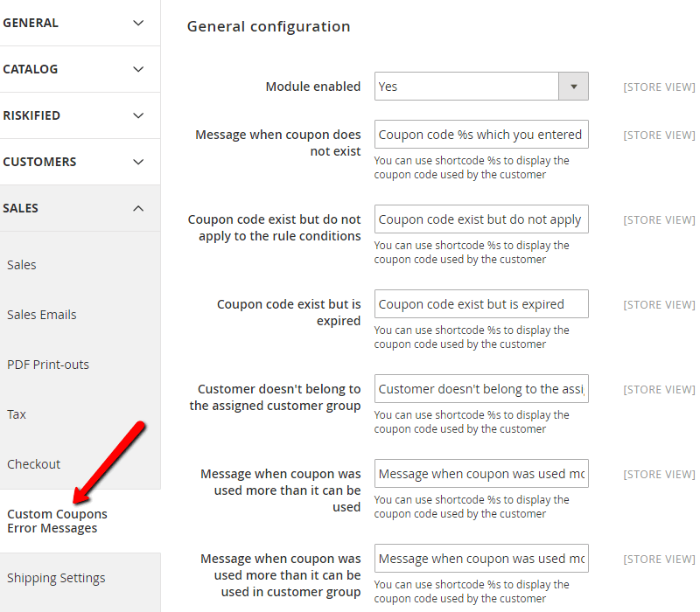
Task: Select the Tax settings item
Action: [17, 414]
